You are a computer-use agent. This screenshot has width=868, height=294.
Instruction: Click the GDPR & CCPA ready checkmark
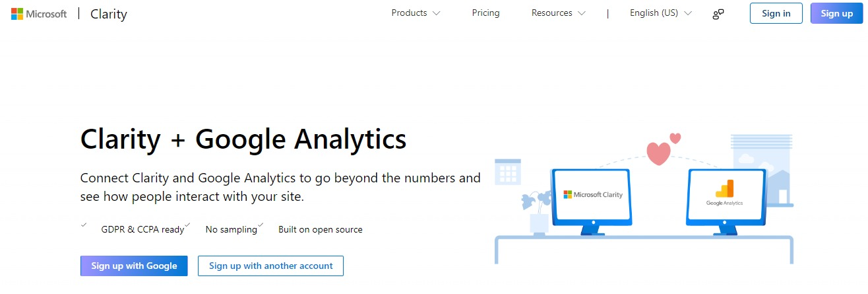pos(84,225)
